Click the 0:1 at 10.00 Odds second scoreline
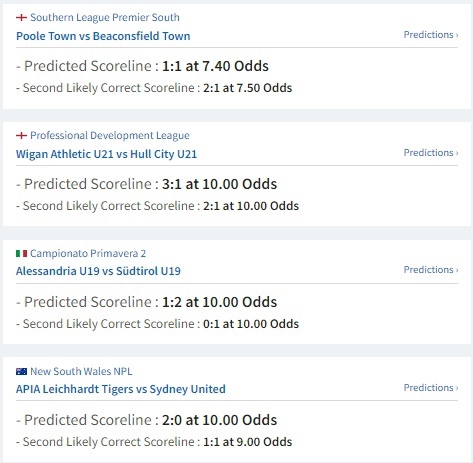 [251, 324]
